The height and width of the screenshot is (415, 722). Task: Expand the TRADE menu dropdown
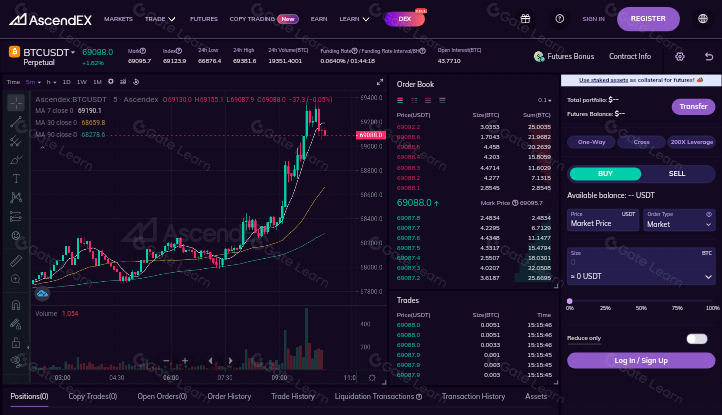click(160, 19)
